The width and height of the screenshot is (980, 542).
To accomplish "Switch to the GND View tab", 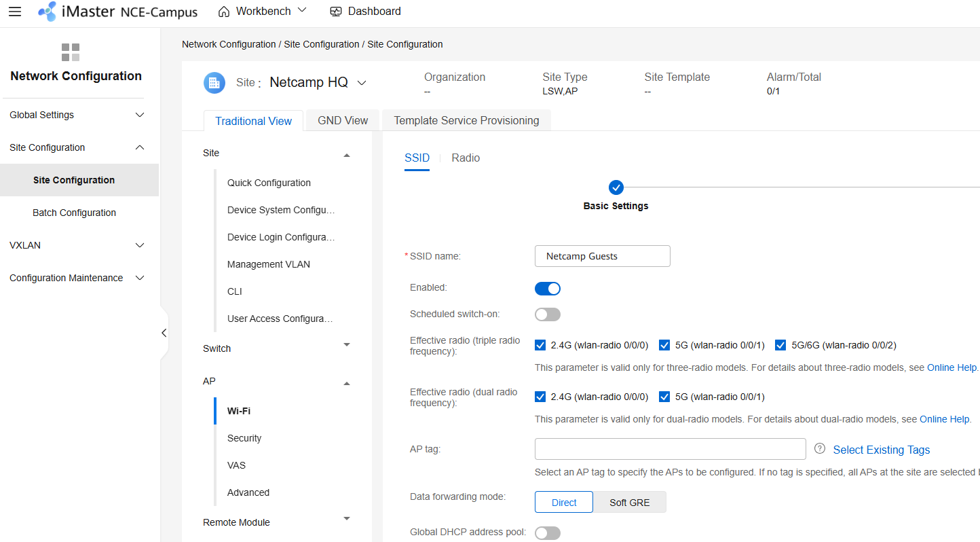I will [343, 120].
